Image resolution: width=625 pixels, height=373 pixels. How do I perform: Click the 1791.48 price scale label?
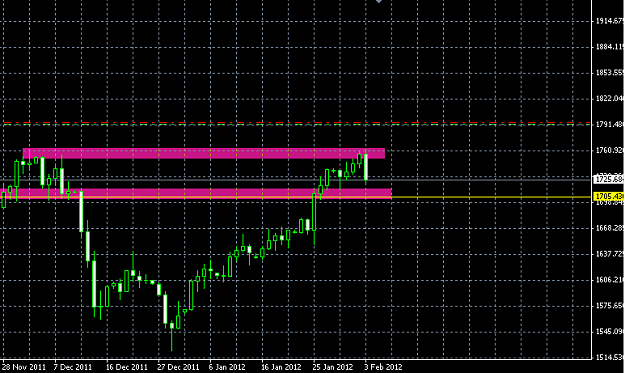610,124
